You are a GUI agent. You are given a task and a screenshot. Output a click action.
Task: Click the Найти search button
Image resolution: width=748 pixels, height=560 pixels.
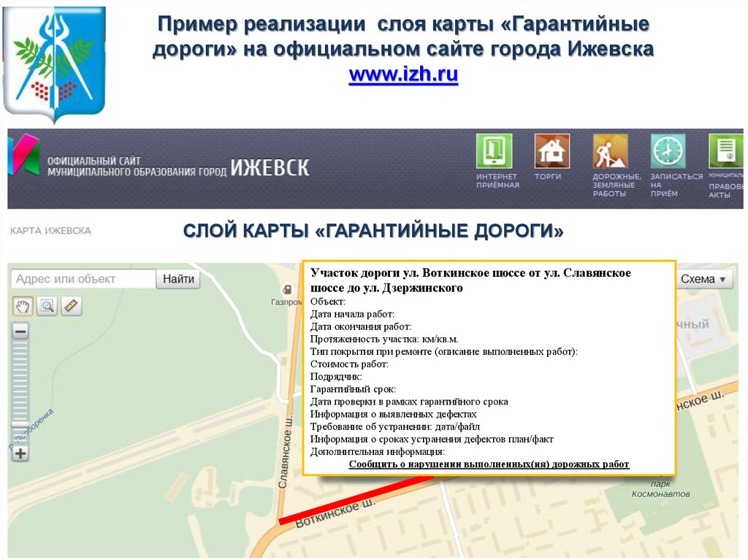(178, 279)
